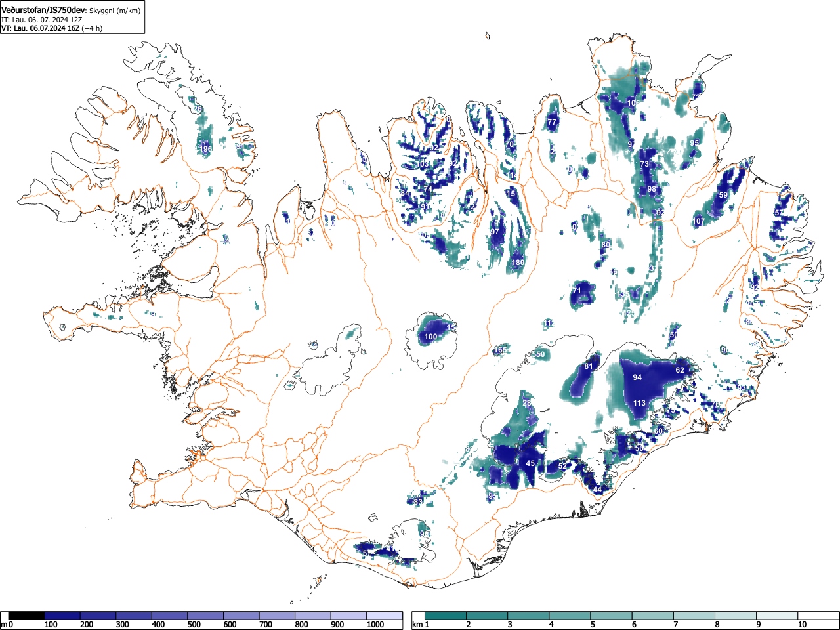
Task: Pick the 400–500 m purple-blue legend swatch
Action: tap(170, 616)
